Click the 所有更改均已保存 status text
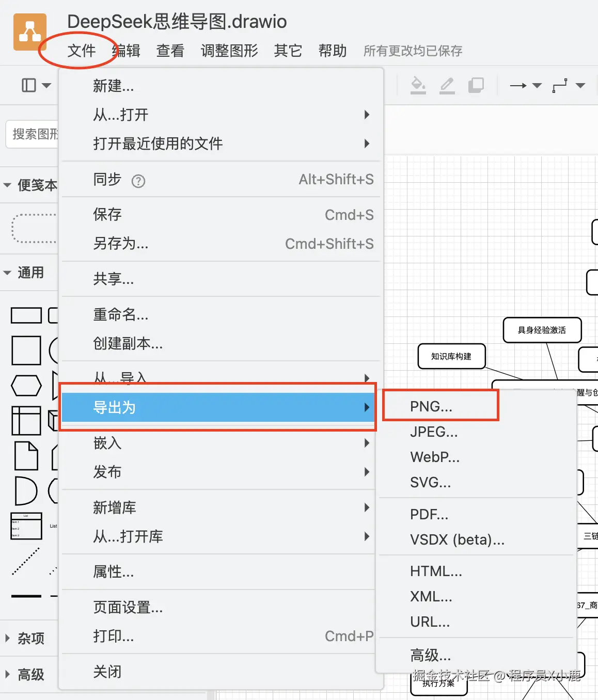Screen dimensions: 598x700 point(413,51)
